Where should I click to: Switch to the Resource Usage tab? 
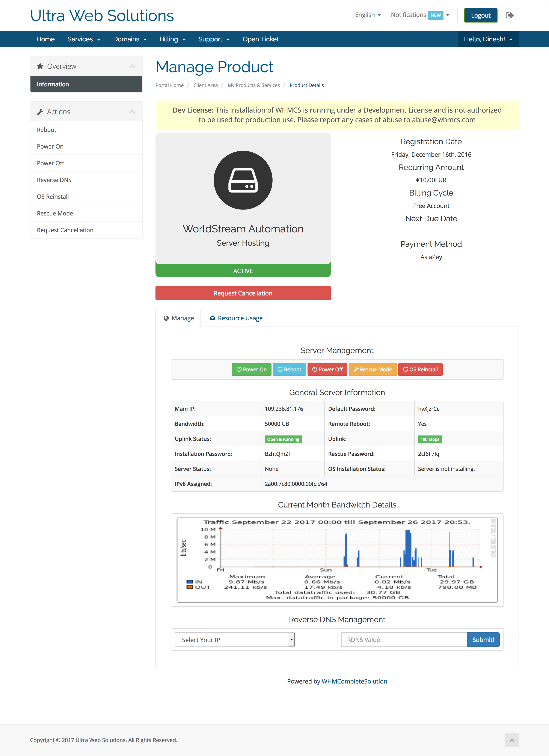pos(236,318)
